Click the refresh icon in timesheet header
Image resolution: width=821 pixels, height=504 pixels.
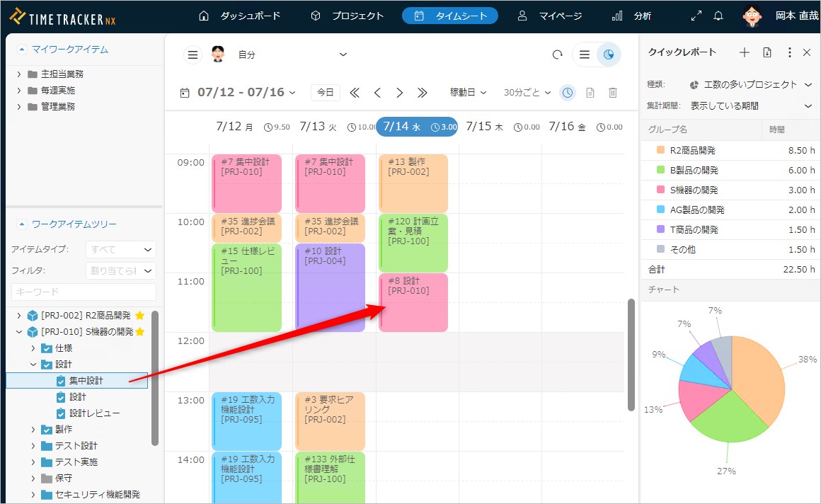click(x=557, y=55)
